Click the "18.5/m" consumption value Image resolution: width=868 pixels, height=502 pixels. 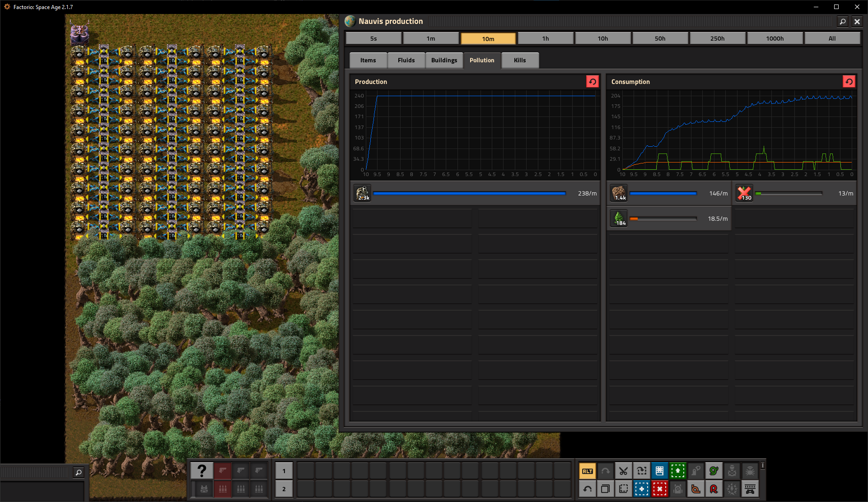click(718, 218)
